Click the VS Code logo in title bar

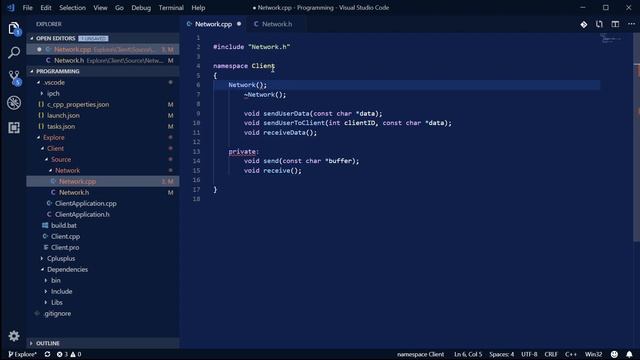11,7
